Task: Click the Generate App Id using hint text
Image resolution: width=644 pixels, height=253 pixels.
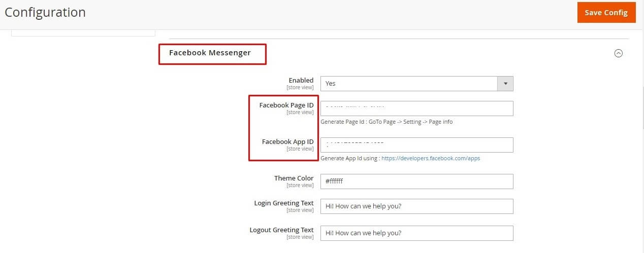Action: tap(349, 158)
